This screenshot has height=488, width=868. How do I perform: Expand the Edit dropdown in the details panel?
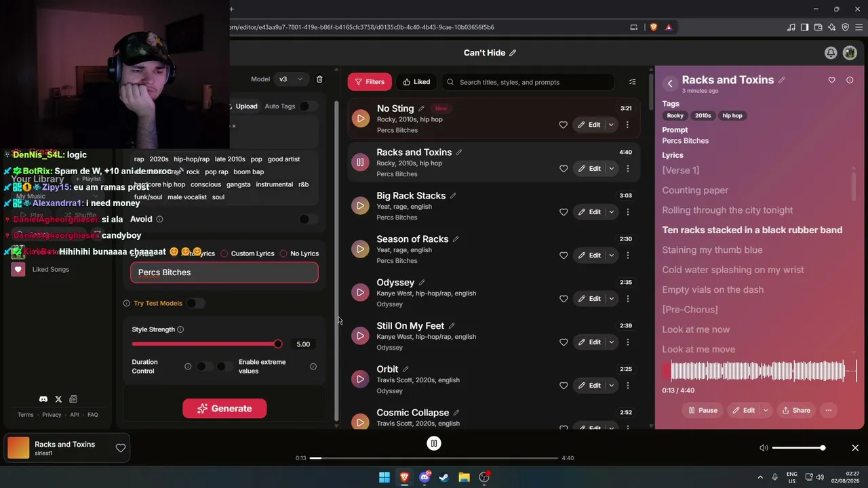coord(766,410)
